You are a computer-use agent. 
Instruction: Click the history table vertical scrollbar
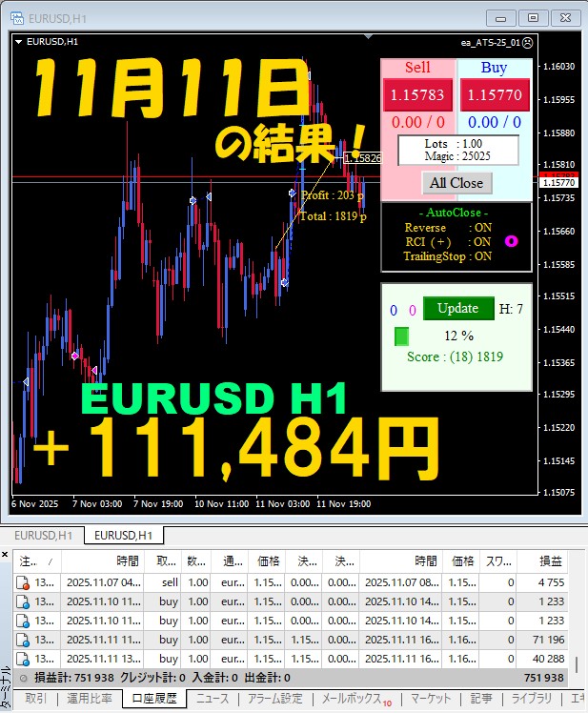[x=577, y=663]
